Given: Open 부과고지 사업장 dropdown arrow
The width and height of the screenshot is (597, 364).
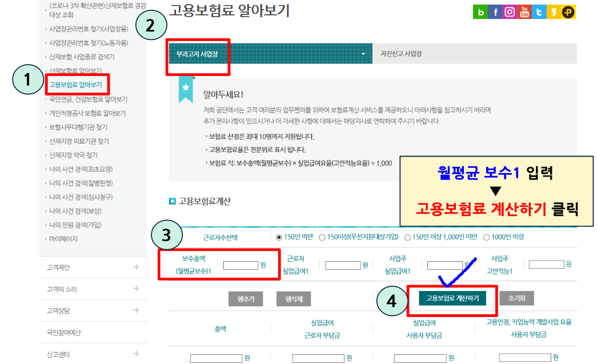Looking at the screenshot, I should click(363, 54).
